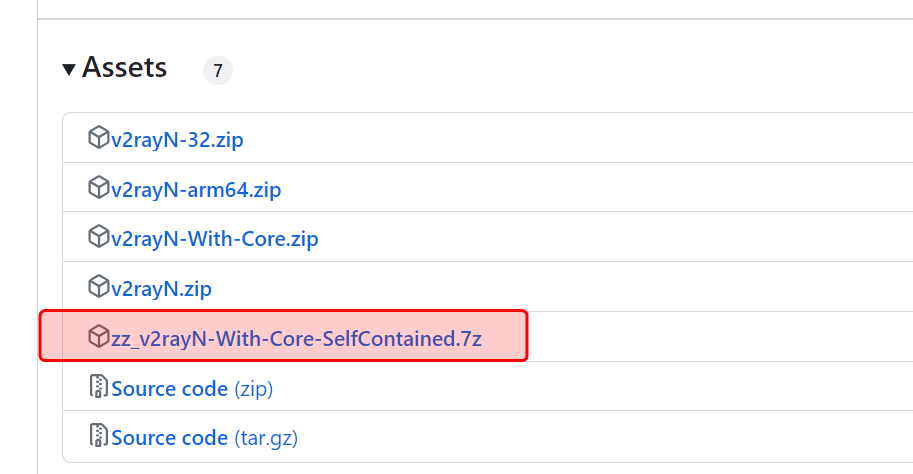Download the v2rayN-arm64.zip file
The width and height of the screenshot is (913, 474).
tap(196, 189)
